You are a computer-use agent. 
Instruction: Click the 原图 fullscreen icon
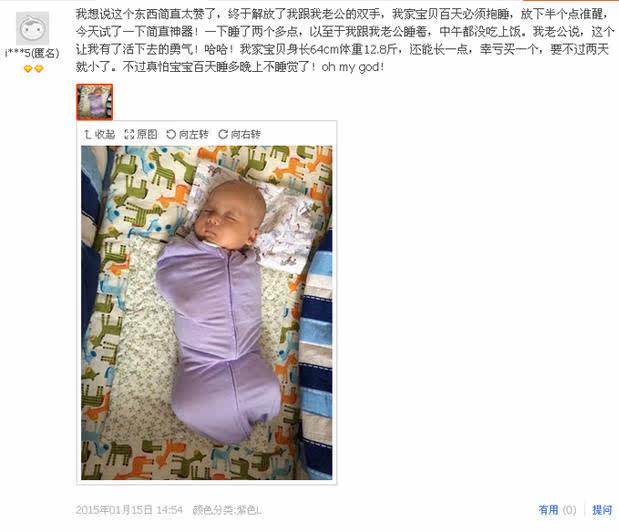(129, 135)
